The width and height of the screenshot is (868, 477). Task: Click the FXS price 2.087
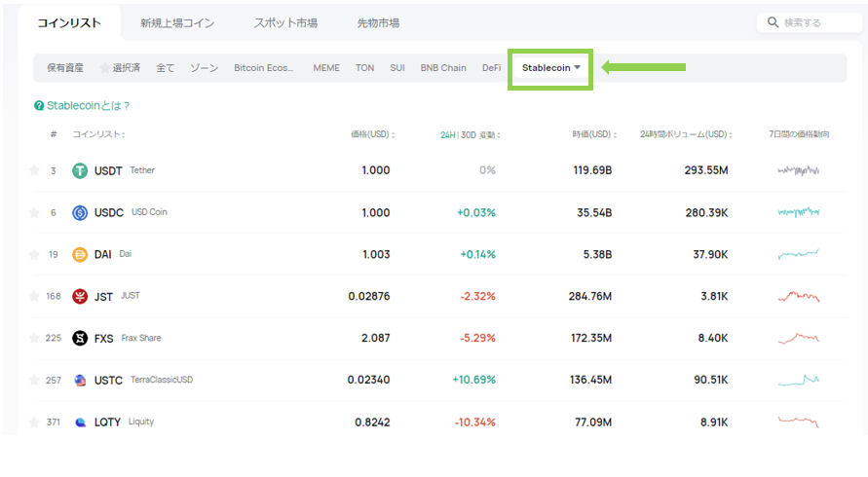point(376,338)
